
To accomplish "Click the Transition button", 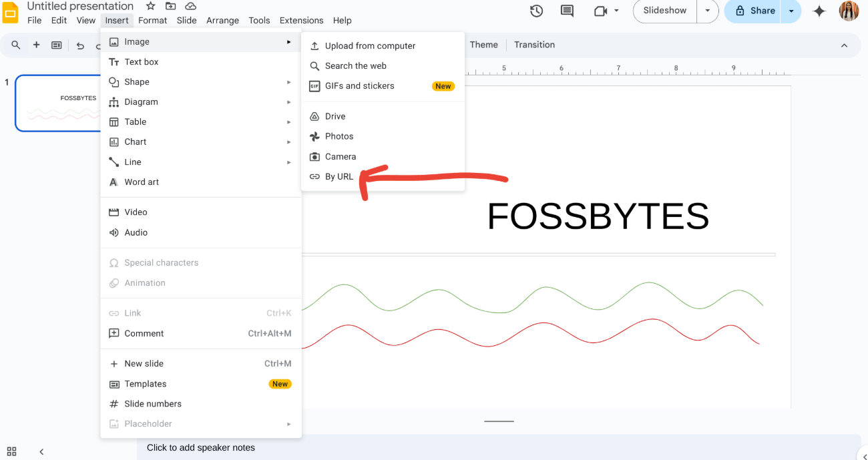I will point(534,45).
